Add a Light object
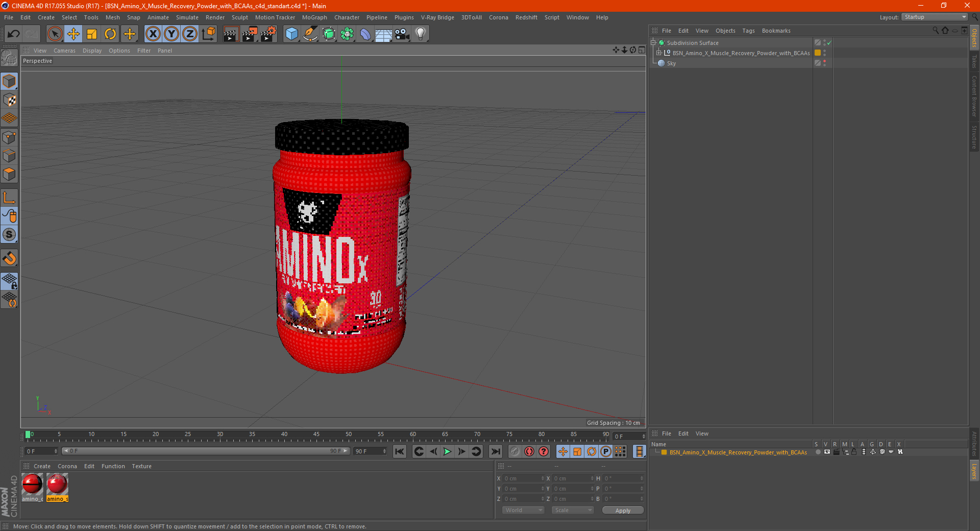 [421, 34]
